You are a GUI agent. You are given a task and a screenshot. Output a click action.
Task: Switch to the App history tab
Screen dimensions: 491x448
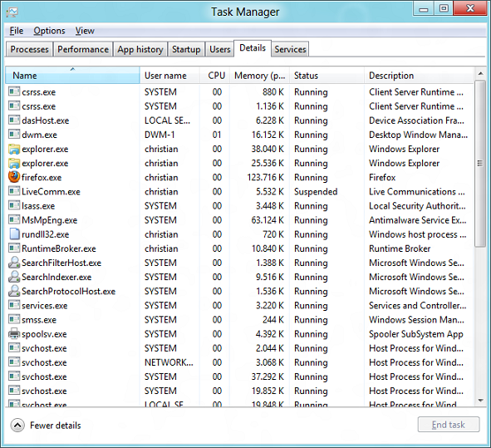click(x=140, y=50)
